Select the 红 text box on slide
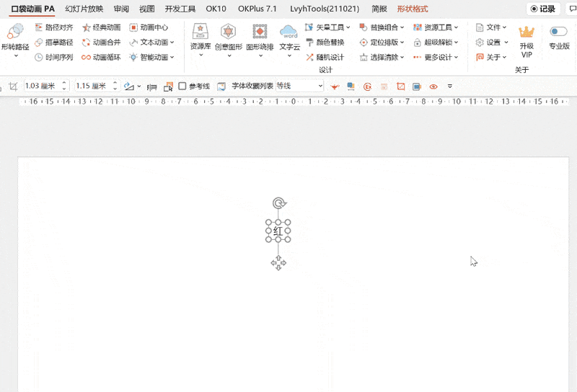This screenshot has height=392, width=577. (x=278, y=231)
